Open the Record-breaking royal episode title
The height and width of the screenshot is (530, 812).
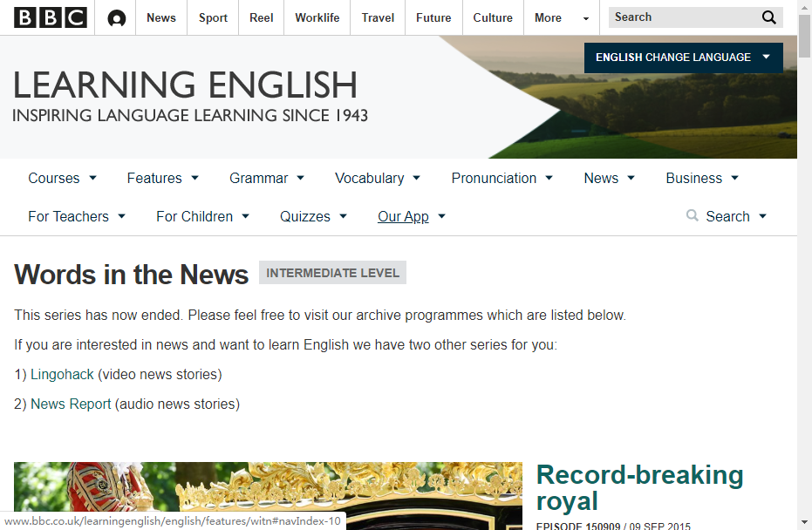(639, 487)
